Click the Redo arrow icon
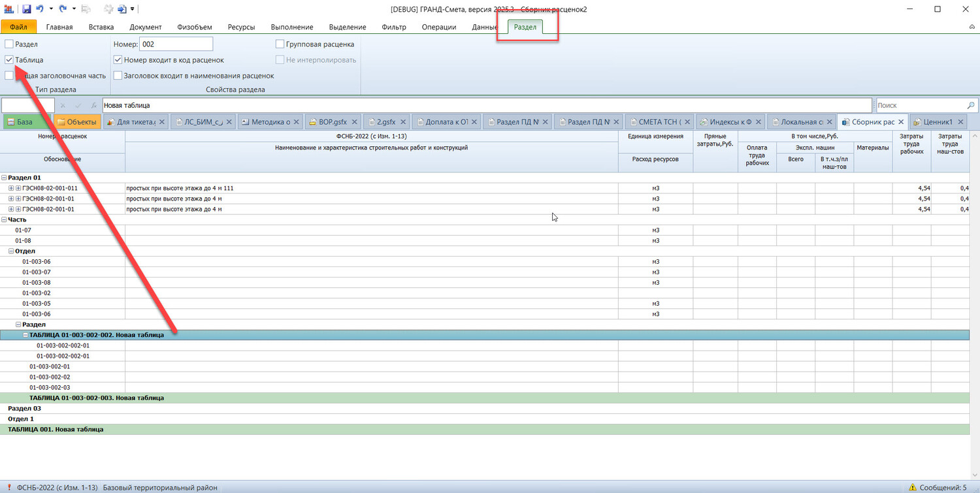980x493 pixels. pos(63,9)
